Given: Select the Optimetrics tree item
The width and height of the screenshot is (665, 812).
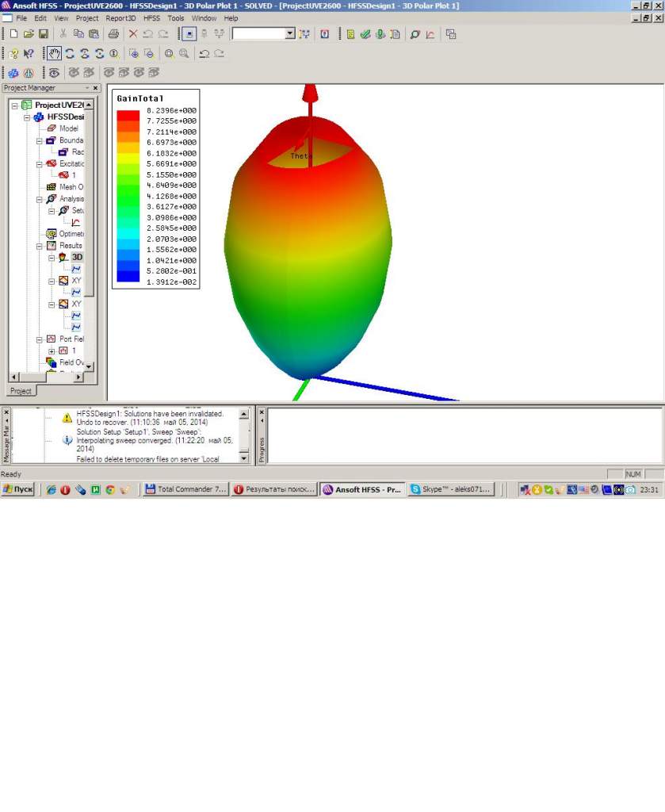Looking at the screenshot, I should coord(71,234).
